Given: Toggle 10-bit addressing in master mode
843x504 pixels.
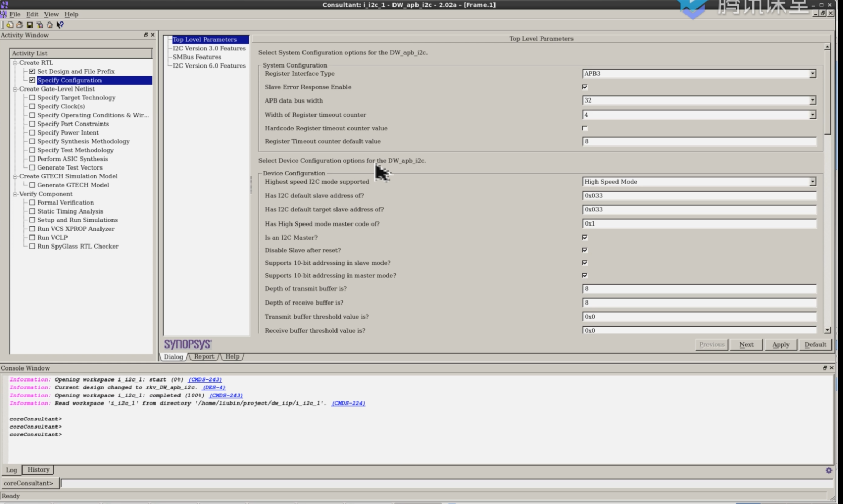Looking at the screenshot, I should pyautogui.click(x=585, y=275).
